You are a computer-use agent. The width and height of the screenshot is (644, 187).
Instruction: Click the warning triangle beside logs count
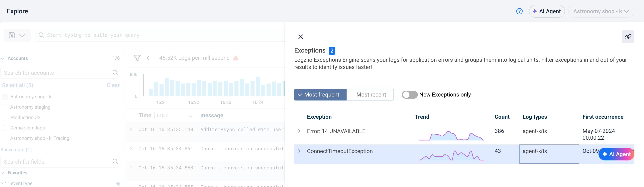pos(236,58)
